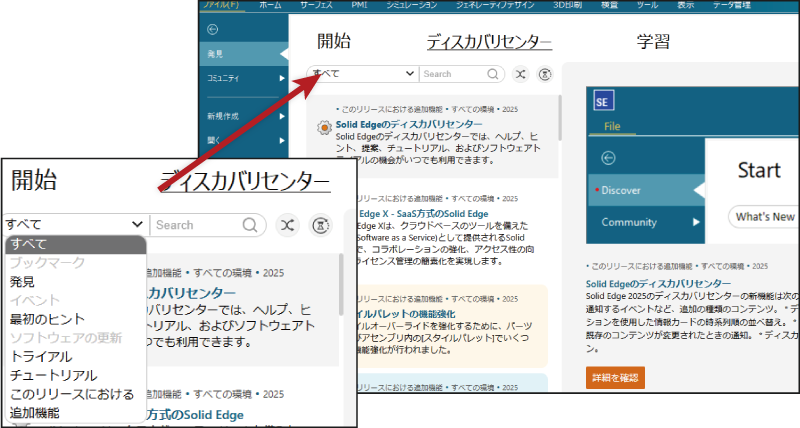Click the back arrow icon in blue sidebar

[213, 30]
